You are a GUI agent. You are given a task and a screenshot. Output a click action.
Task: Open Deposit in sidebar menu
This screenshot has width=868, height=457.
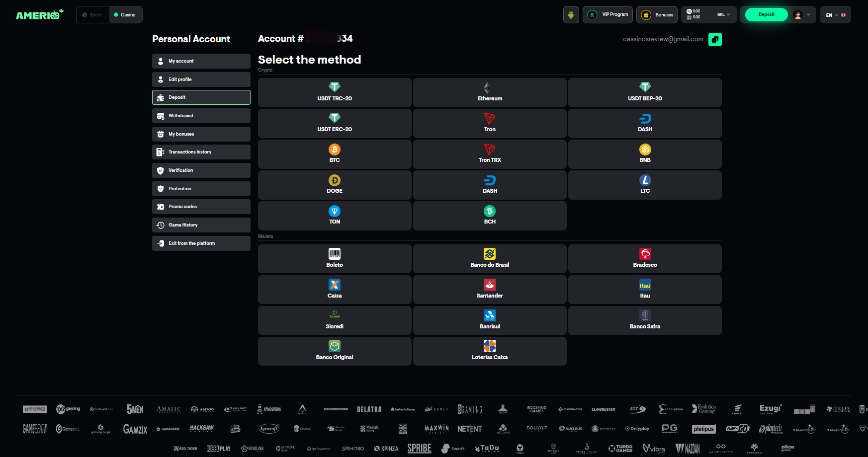(x=201, y=97)
